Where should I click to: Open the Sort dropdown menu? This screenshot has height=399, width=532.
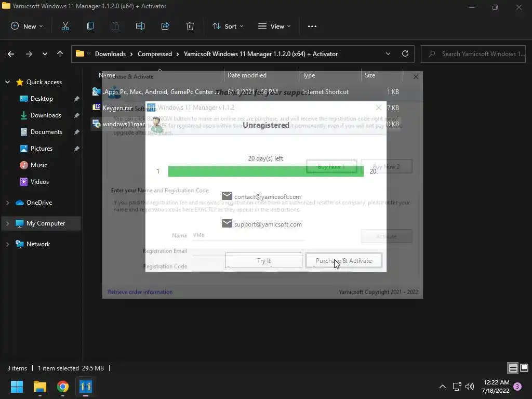click(x=228, y=26)
